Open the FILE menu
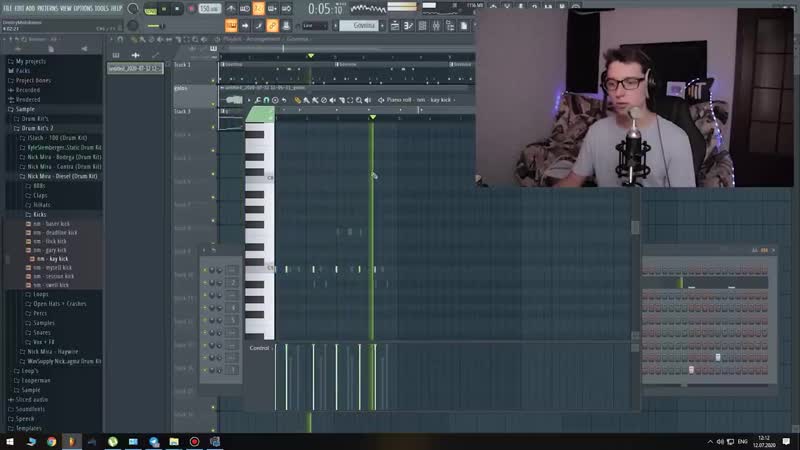This screenshot has height=450, width=800. 7,9
